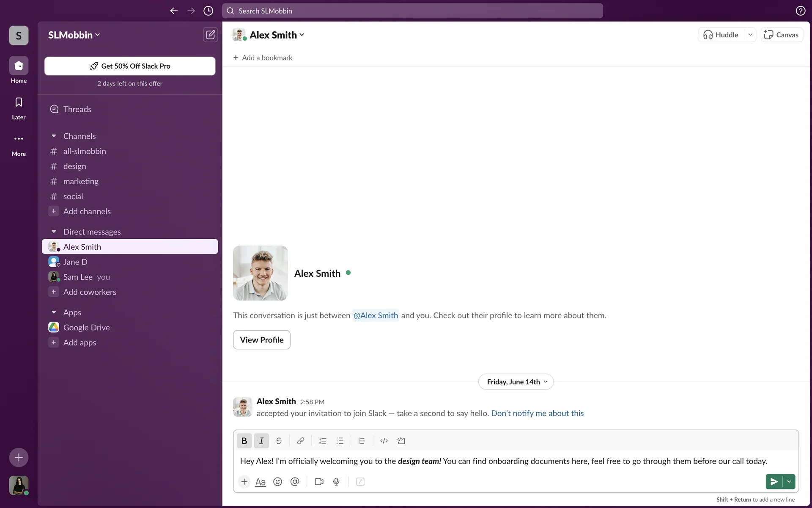Open the Huddle options dropdown arrow
Image resolution: width=812 pixels, height=508 pixels.
pyautogui.click(x=750, y=35)
